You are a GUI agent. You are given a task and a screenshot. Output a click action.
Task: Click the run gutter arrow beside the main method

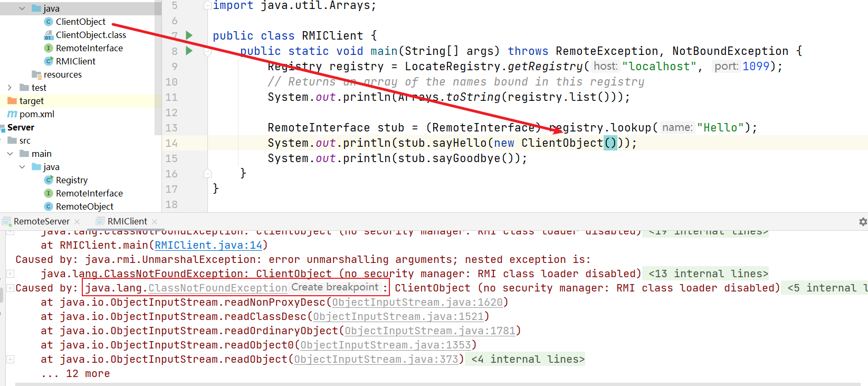point(189,51)
